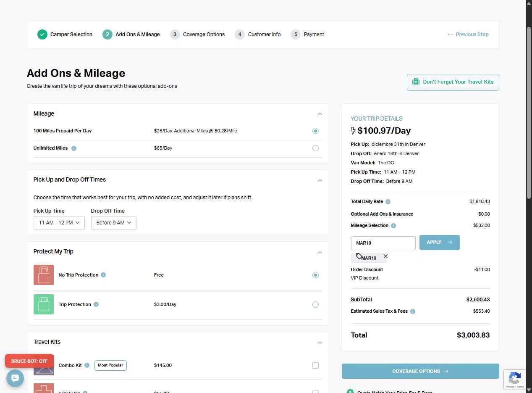
Task: Collapse the Mileage section chevron
Action: [320, 114]
